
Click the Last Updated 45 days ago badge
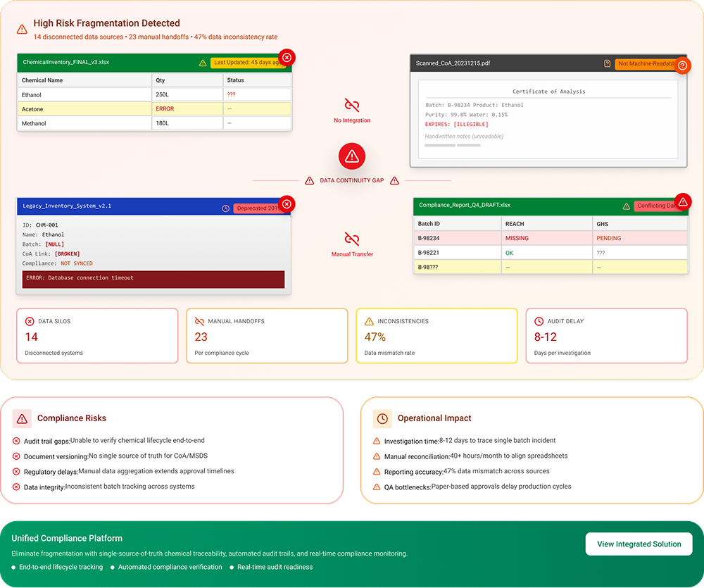pyautogui.click(x=246, y=63)
